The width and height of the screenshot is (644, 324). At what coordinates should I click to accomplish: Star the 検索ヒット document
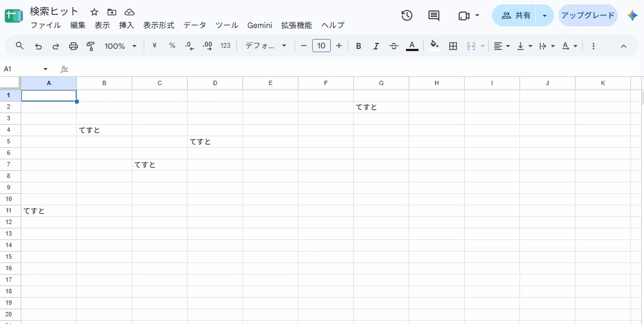point(94,12)
